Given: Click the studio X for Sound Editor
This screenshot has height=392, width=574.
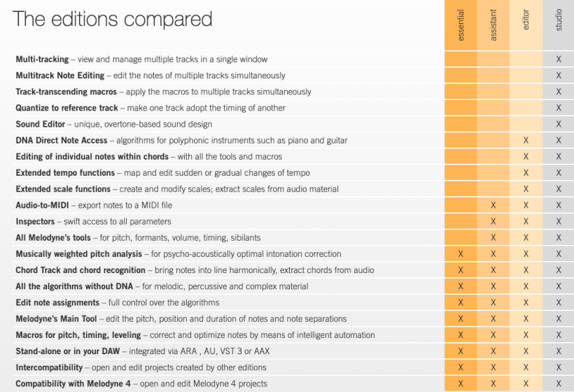Looking at the screenshot, I should click(x=559, y=124).
